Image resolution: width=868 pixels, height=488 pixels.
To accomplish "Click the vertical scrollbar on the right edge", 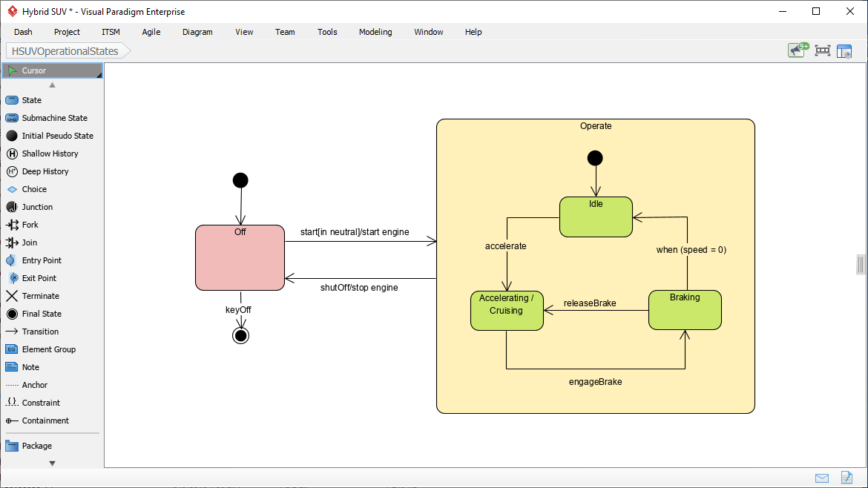I will pyautogui.click(x=860, y=264).
